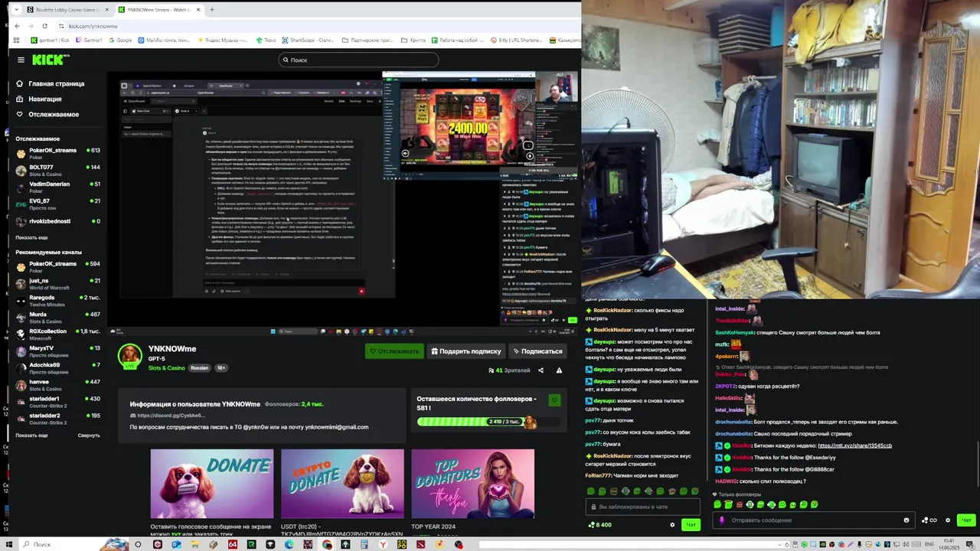This screenshot has height=551, width=980.
Task: Open rivokizbednosti followed channel
Action: click(x=58, y=221)
